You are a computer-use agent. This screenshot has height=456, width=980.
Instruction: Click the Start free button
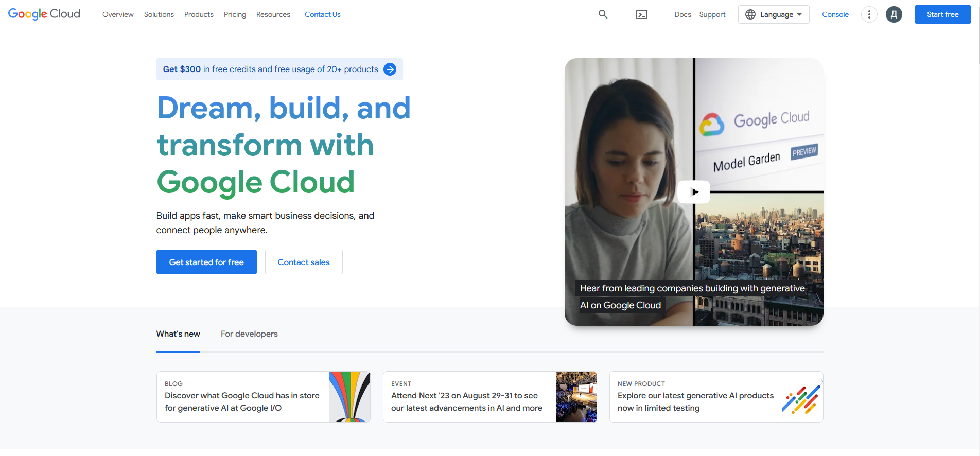(943, 14)
